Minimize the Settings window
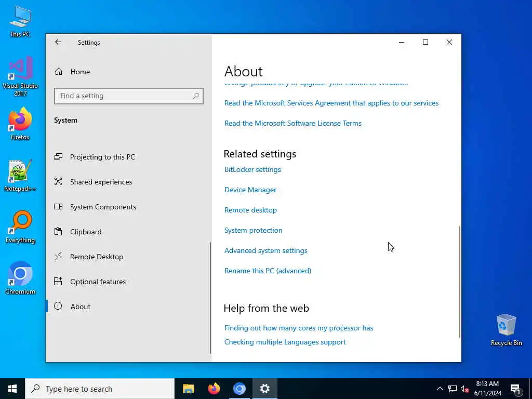The image size is (532, 399). [402, 42]
